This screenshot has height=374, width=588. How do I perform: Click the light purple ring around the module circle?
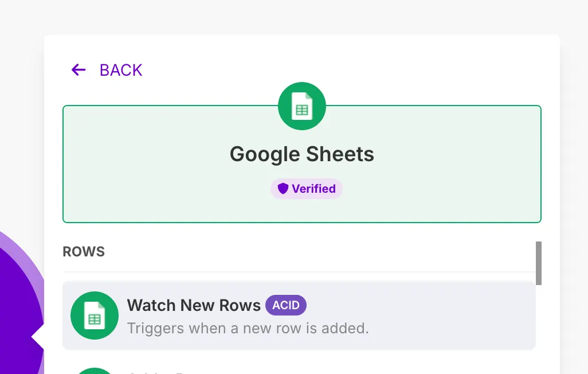pyautogui.click(x=36, y=270)
